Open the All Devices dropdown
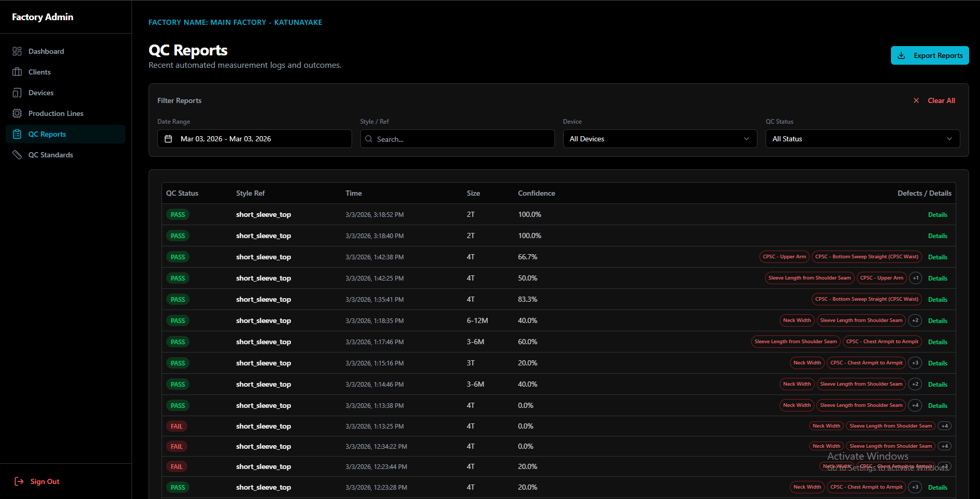The width and height of the screenshot is (980, 499). point(660,139)
